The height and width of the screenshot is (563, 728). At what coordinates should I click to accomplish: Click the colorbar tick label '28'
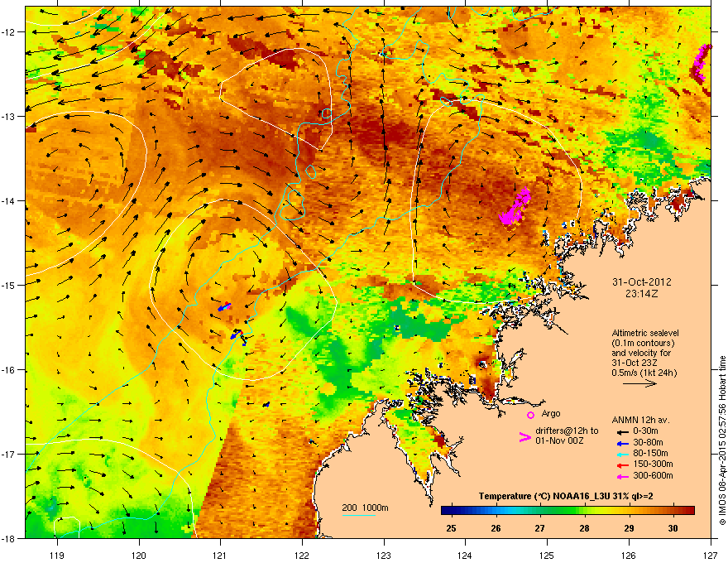(584, 528)
